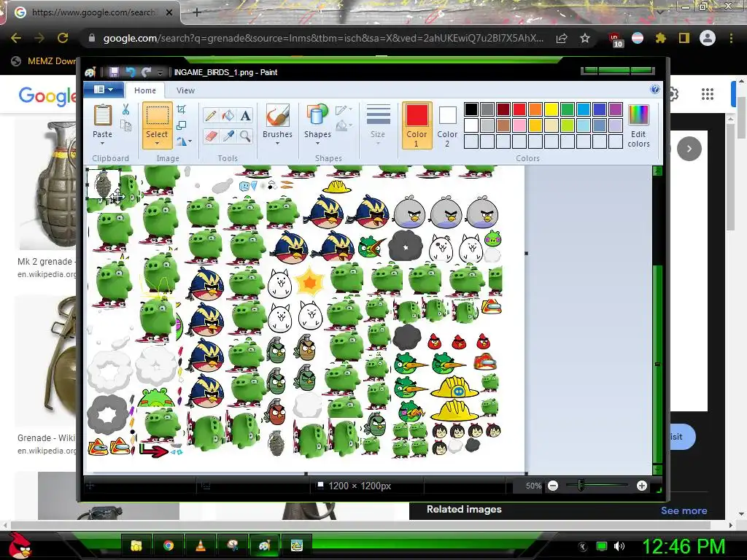Open the Grenade - Wiki image result

[x=46, y=361]
